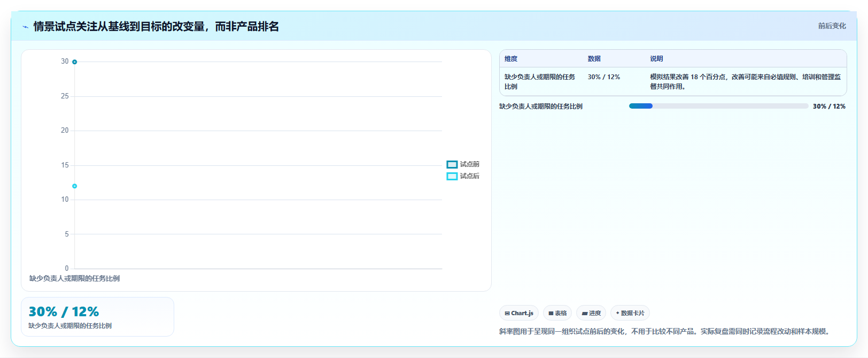Click the 前后变化 label in header
The width and height of the screenshot is (868, 358).
click(832, 26)
